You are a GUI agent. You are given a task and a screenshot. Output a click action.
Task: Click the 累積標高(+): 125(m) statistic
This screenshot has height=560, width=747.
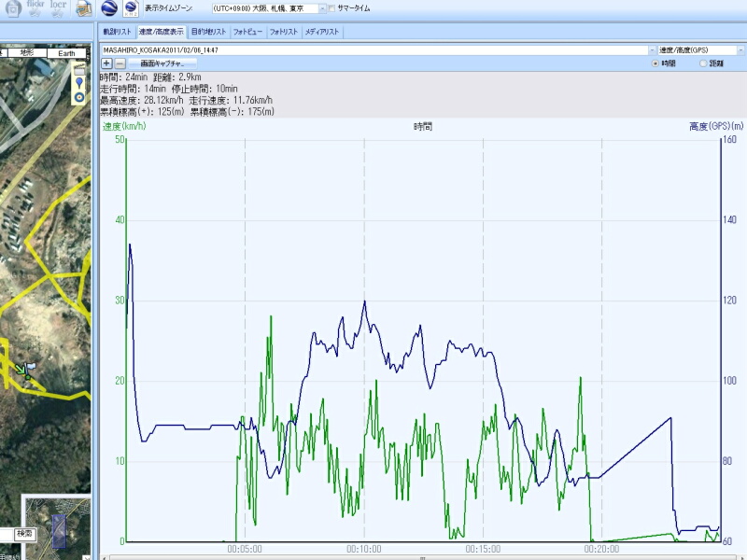point(142,112)
